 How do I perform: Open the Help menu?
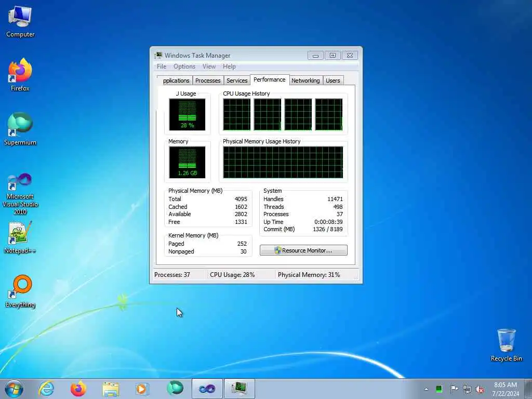point(229,66)
